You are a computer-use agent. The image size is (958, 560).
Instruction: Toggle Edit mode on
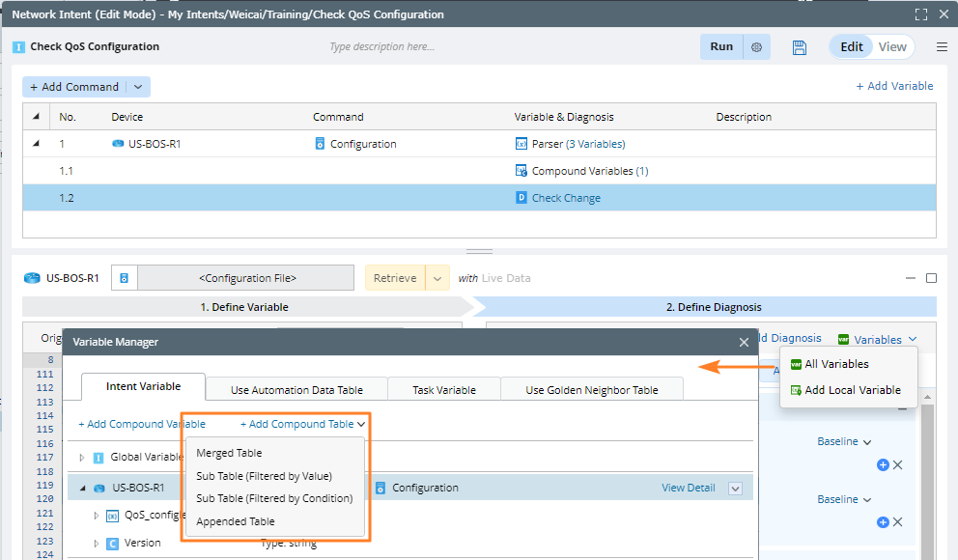click(851, 47)
